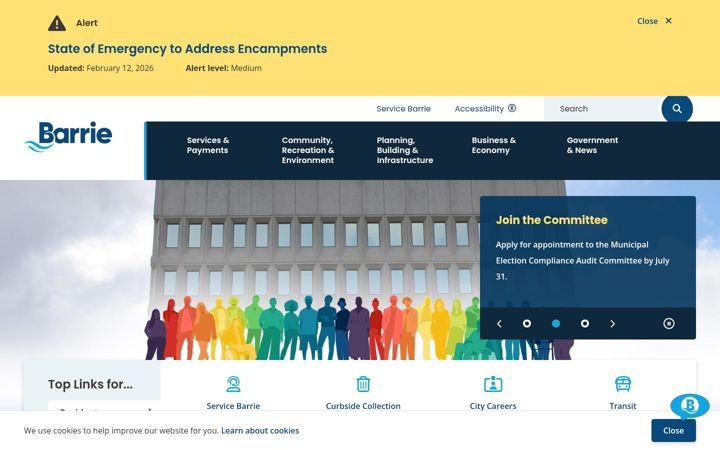Pause the carousel slideshow

click(x=669, y=323)
